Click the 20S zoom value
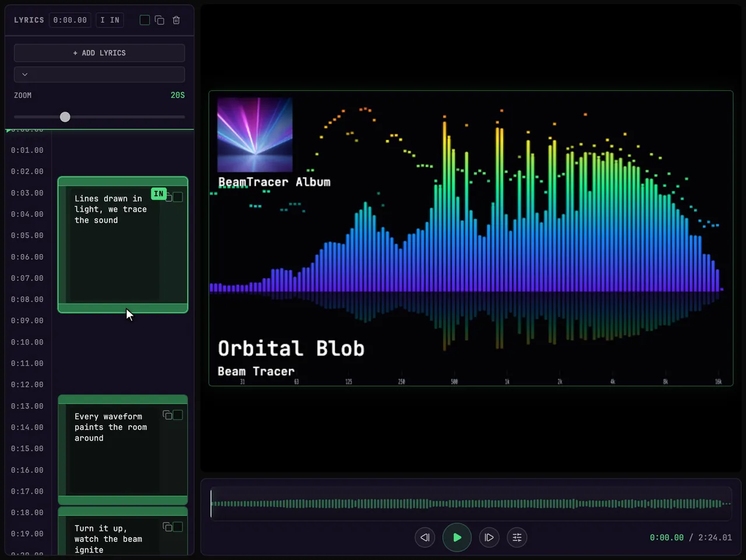 coord(178,95)
